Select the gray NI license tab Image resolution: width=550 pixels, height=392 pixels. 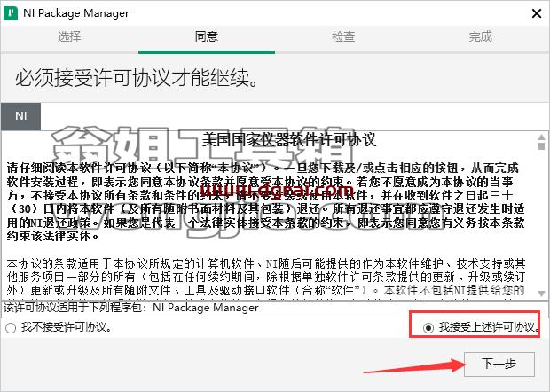click(x=20, y=116)
